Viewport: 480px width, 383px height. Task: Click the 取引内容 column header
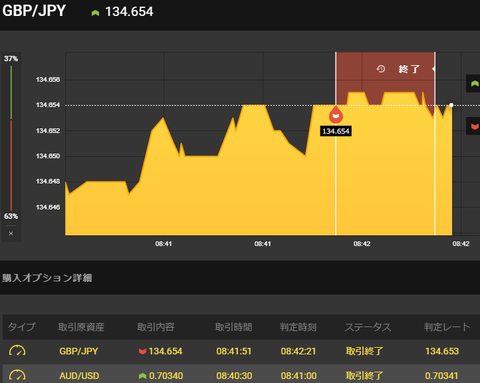(156, 327)
